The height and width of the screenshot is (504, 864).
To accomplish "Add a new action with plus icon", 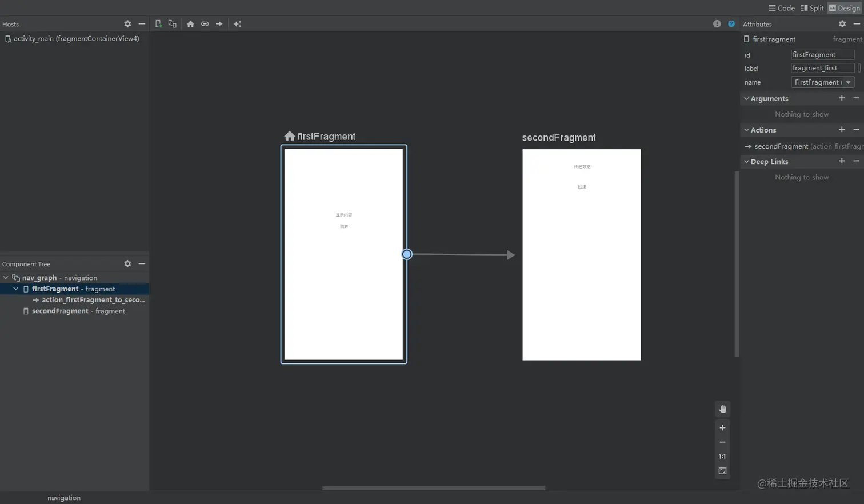I will 842,130.
